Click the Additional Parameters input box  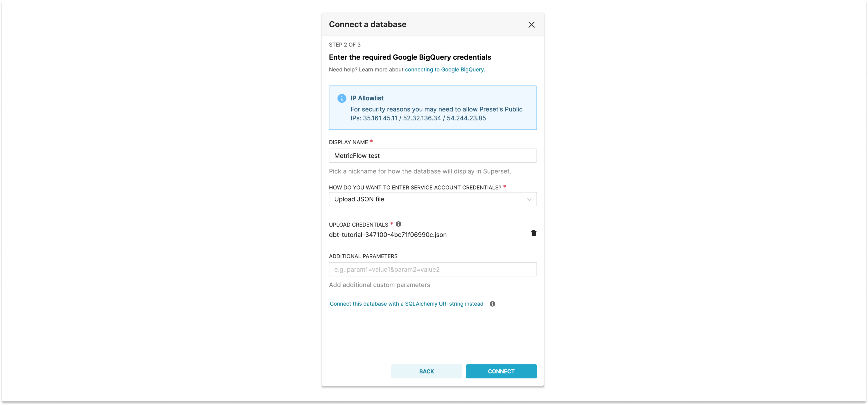(433, 269)
